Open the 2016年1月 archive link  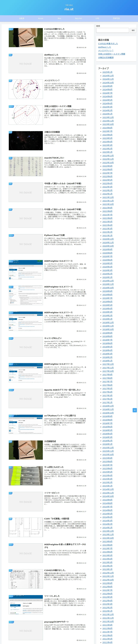107,444
